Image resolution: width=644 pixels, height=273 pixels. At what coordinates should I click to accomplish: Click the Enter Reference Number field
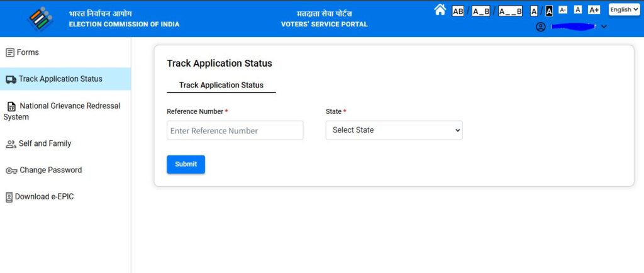[x=235, y=131]
